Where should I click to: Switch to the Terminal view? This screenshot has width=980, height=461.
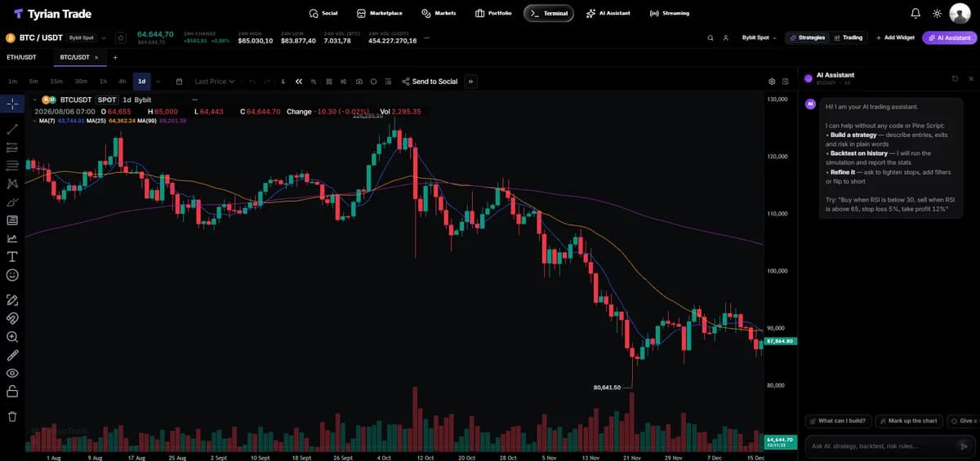549,13
